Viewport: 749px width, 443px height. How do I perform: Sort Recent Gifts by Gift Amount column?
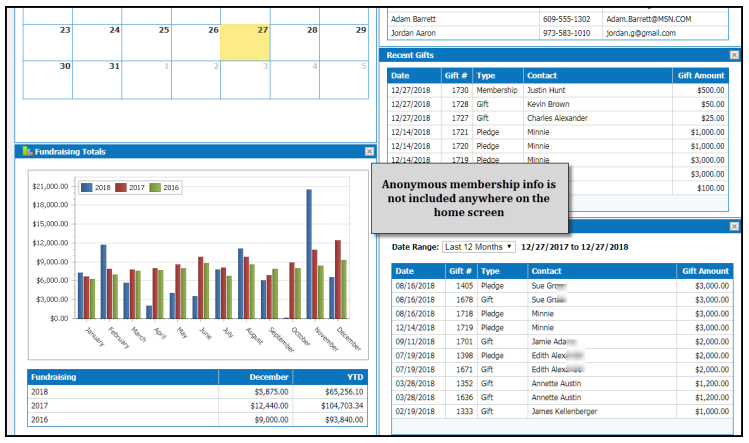click(x=700, y=76)
